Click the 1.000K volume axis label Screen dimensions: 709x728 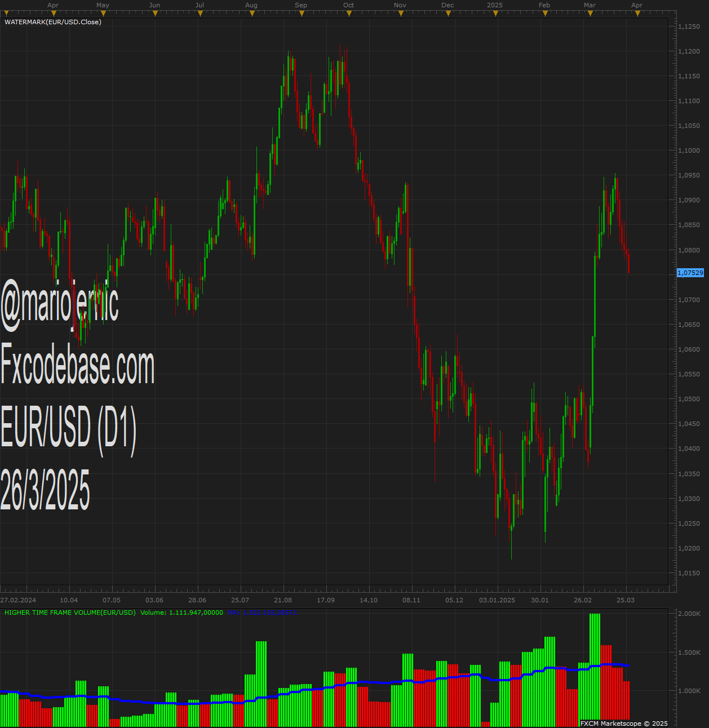click(x=690, y=691)
